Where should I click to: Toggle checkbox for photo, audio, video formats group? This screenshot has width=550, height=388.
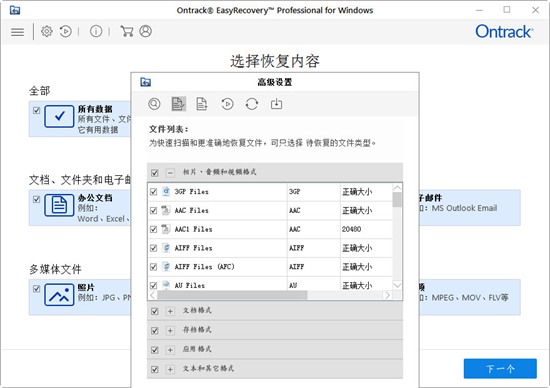[x=154, y=173]
